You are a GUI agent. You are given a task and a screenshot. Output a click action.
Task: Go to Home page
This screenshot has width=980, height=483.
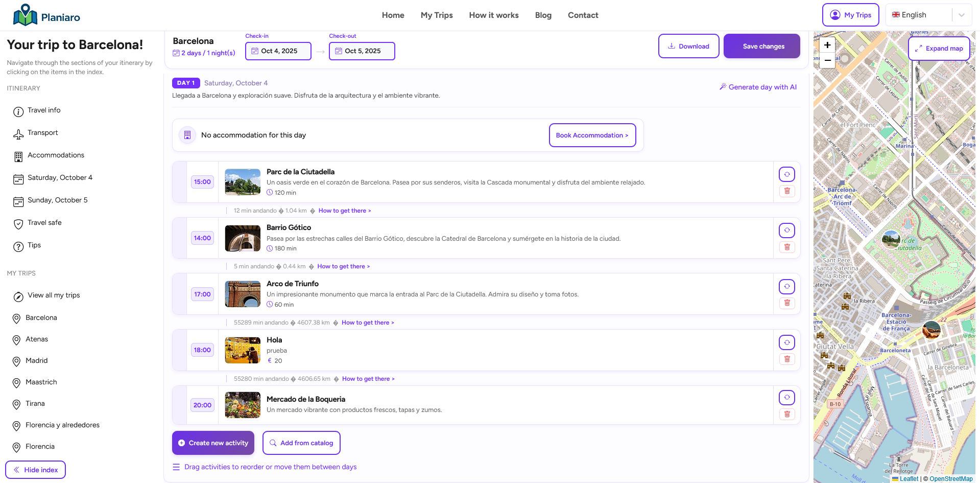pyautogui.click(x=393, y=15)
